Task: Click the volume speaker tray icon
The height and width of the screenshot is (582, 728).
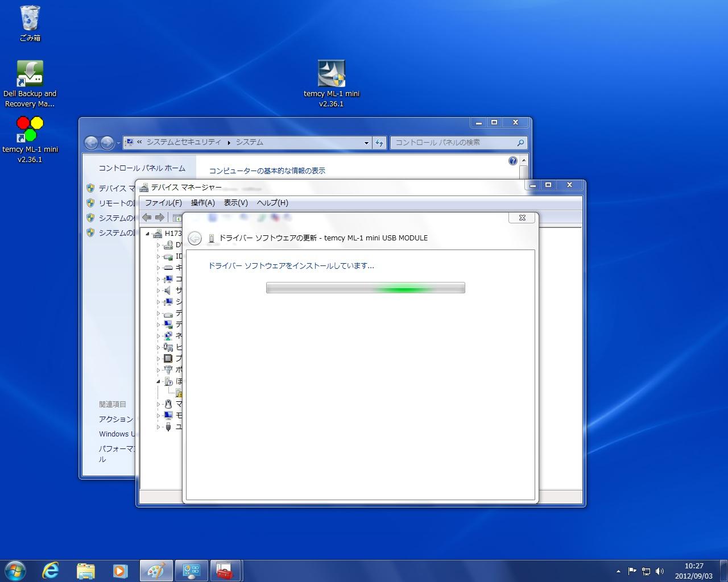Action: 660,571
